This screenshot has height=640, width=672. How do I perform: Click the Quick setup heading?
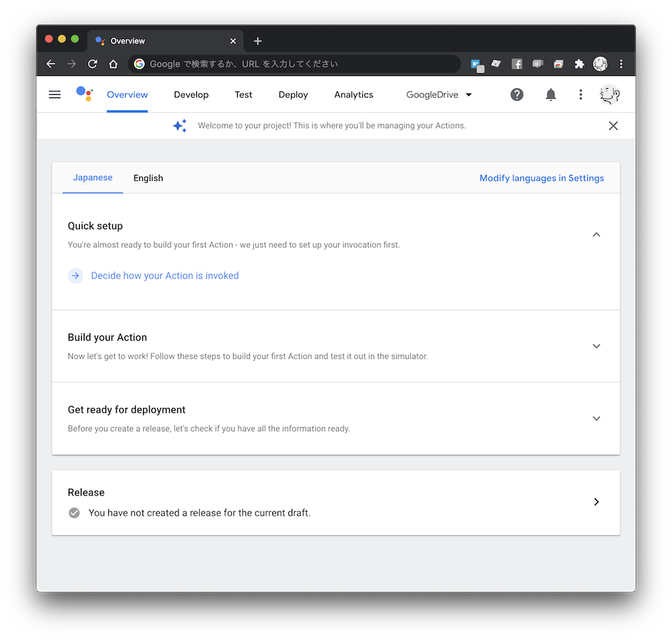point(95,226)
